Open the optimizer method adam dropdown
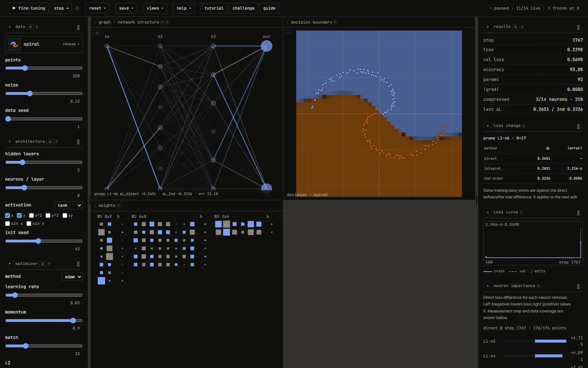 (x=72, y=277)
